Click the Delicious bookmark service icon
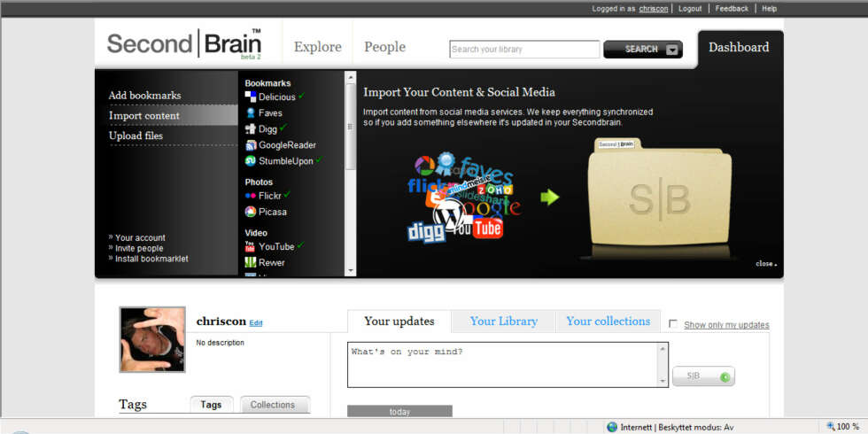The height and width of the screenshot is (434, 868). click(250, 97)
